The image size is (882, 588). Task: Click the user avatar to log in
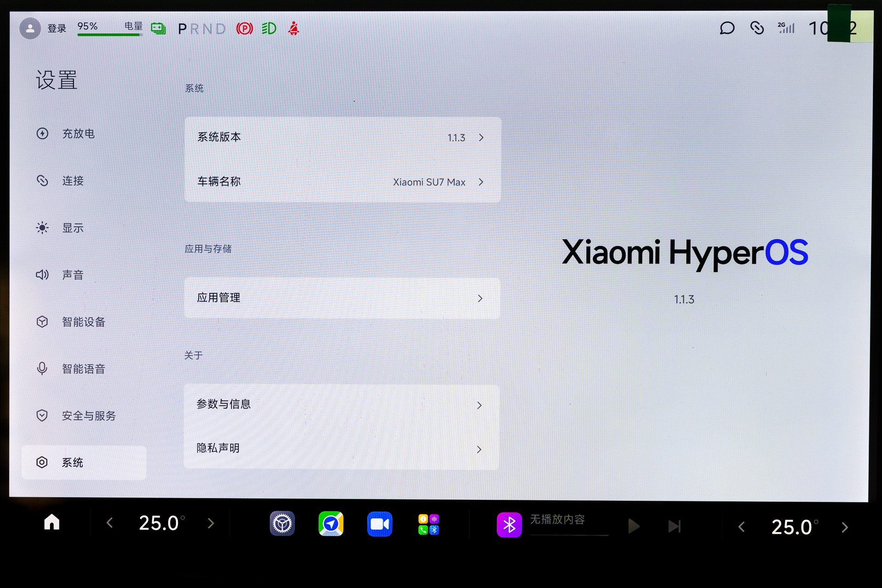[30, 28]
